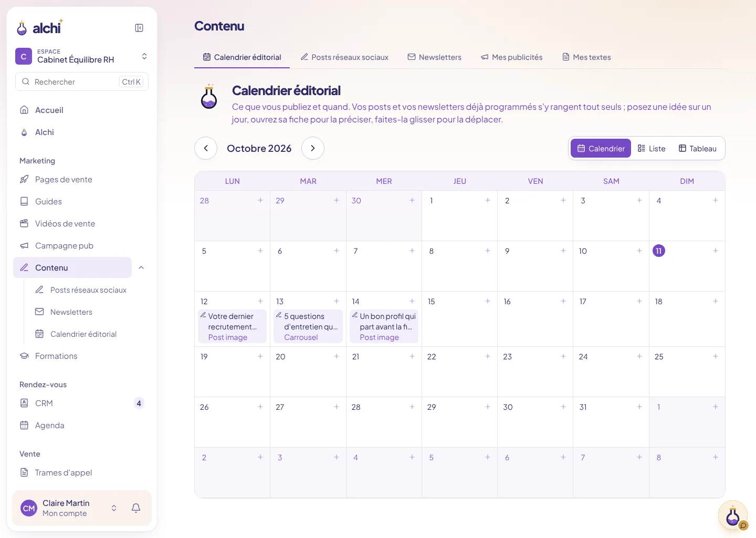Screen dimensions: 756x538
Task: Open sidebar Calendrier éditorial sub-item
Action: pyautogui.click(x=88, y=334)
